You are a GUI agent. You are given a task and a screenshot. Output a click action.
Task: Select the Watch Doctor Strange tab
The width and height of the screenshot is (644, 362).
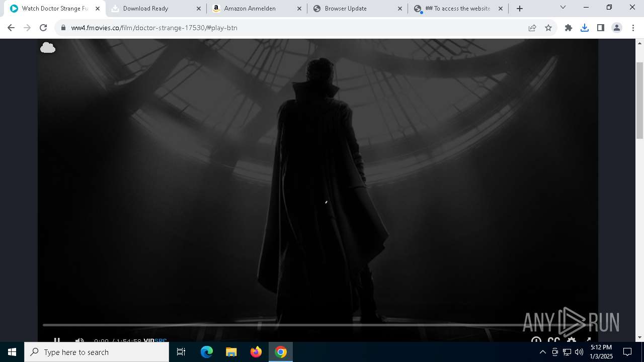point(55,9)
